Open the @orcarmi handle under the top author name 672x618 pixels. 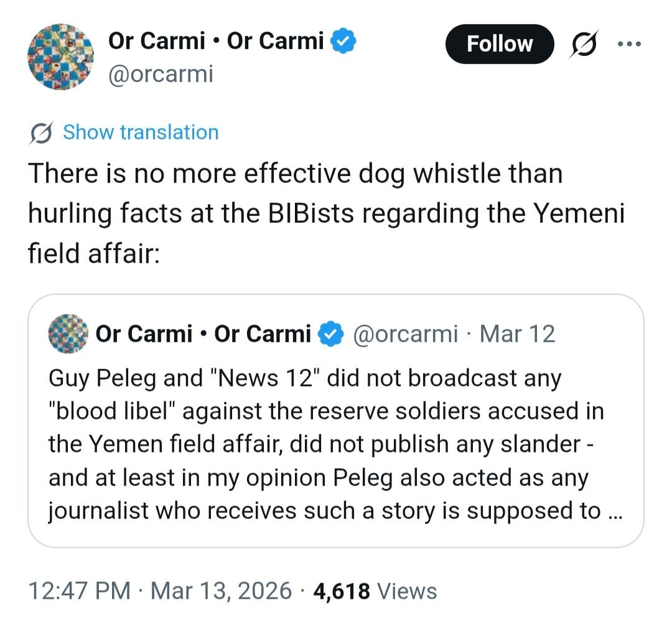(161, 74)
